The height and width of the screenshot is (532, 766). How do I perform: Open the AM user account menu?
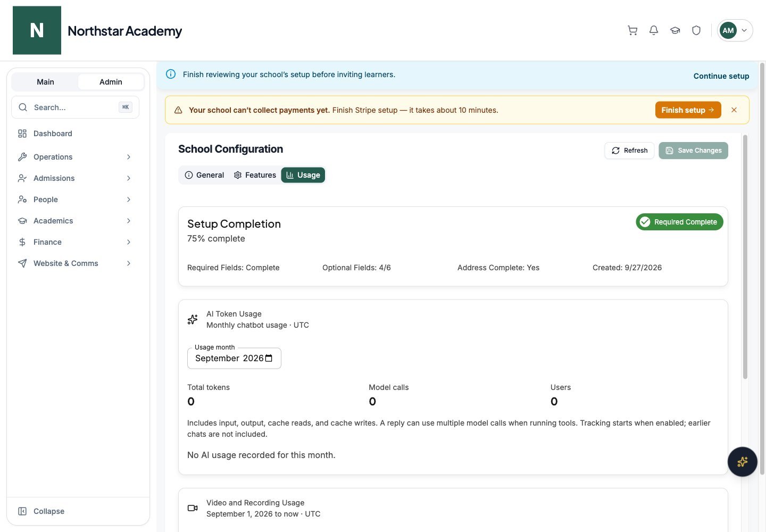tap(735, 30)
